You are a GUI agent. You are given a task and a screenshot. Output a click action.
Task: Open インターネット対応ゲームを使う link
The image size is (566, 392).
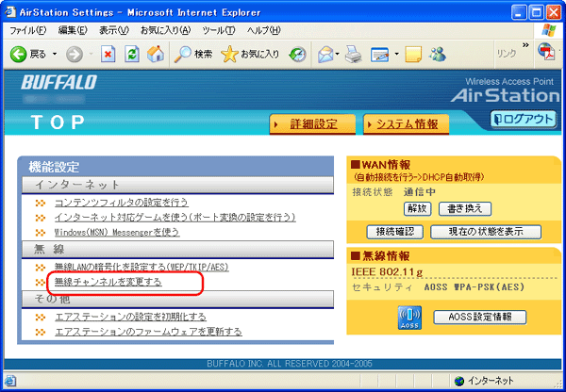tap(175, 218)
